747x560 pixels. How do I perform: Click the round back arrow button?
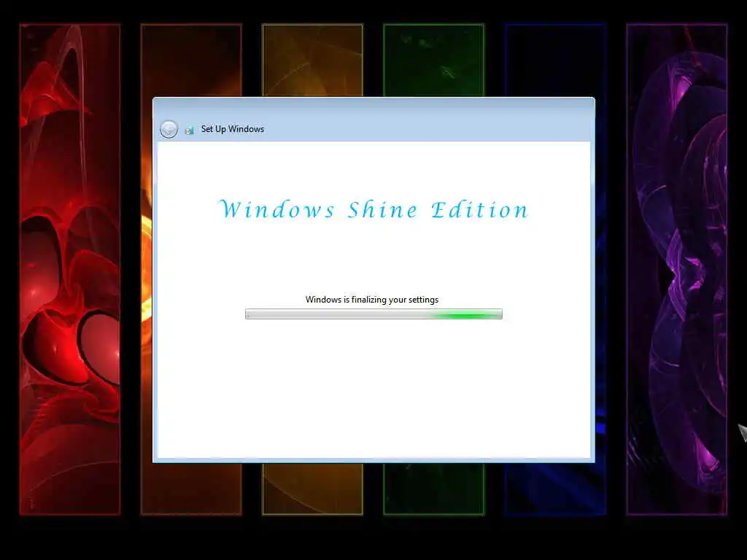click(x=169, y=129)
